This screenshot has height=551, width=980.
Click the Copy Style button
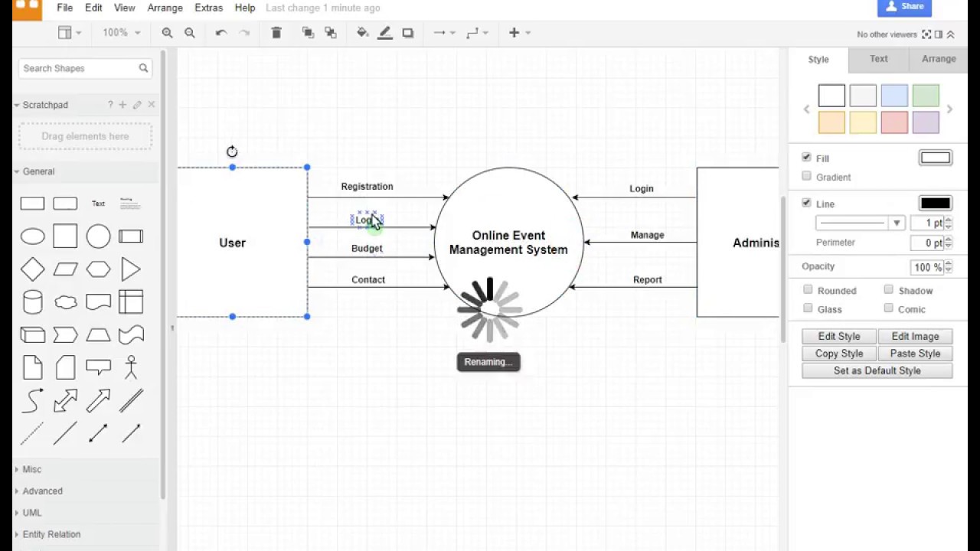point(839,354)
